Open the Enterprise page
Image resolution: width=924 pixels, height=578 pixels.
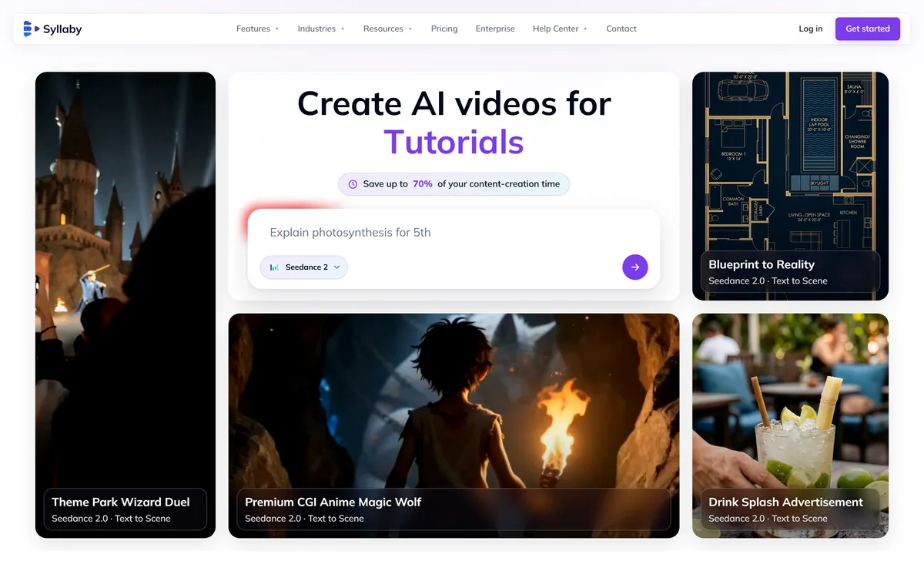pos(495,29)
